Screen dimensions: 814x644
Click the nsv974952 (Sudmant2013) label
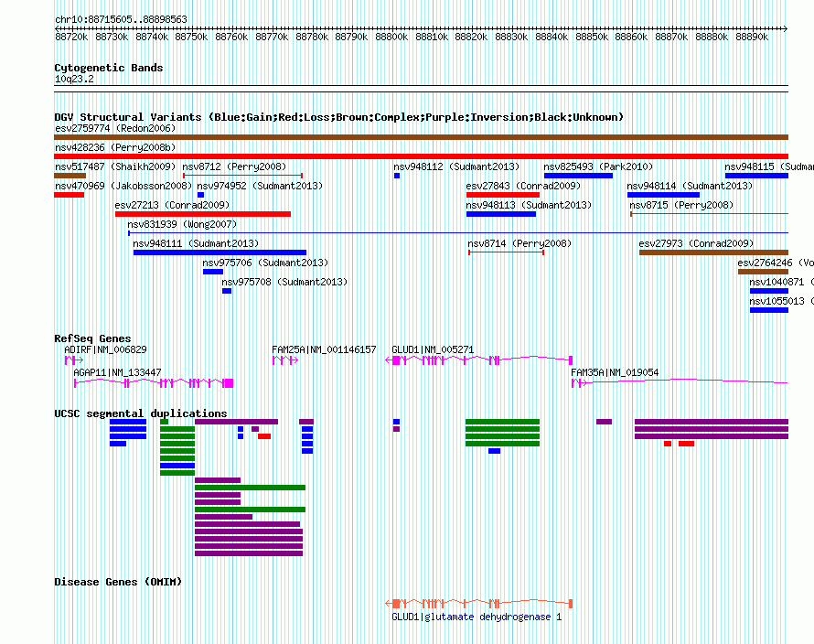tap(260, 186)
